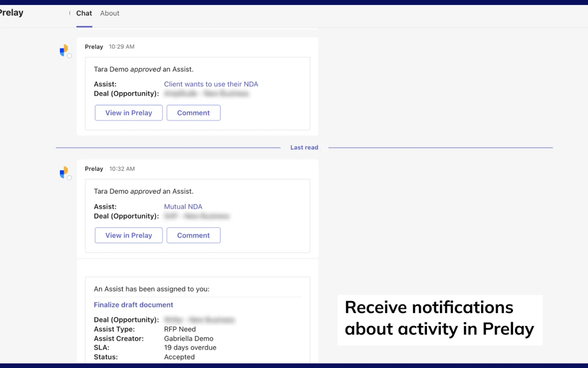The height and width of the screenshot is (368, 588).
Task: Click the blurred deal name under Client NDA assist
Action: coord(207,93)
